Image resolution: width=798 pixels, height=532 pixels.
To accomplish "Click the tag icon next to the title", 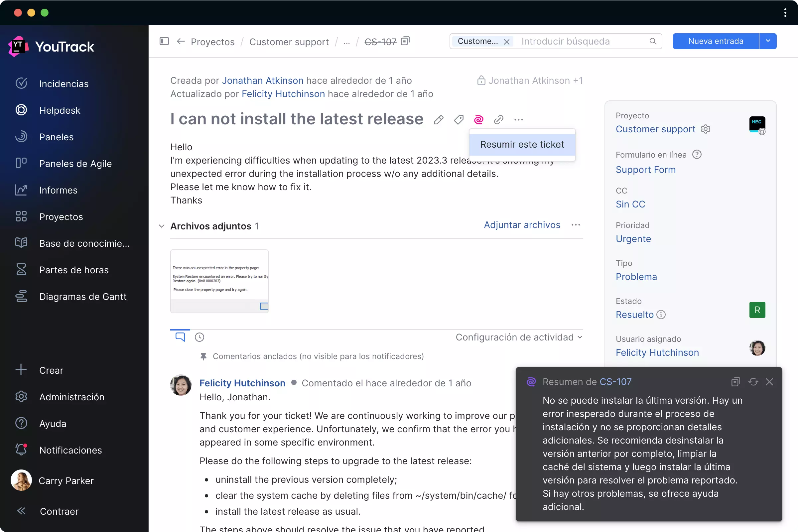I will pos(459,119).
